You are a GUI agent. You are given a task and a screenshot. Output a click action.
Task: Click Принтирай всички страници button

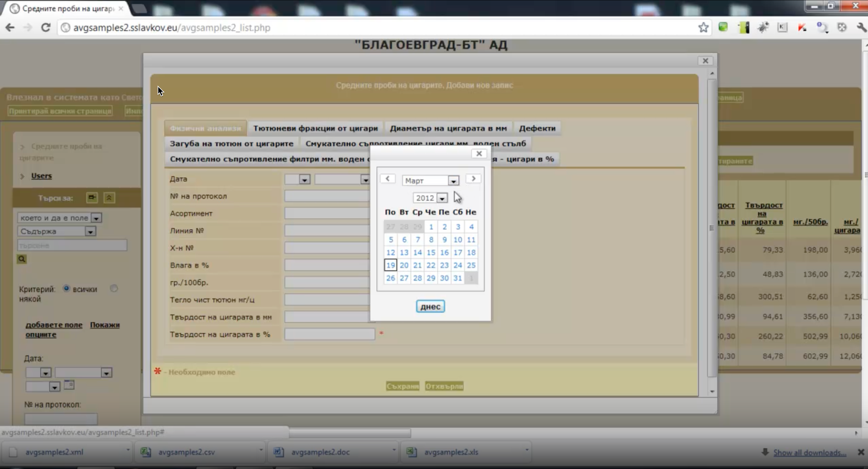(60, 111)
